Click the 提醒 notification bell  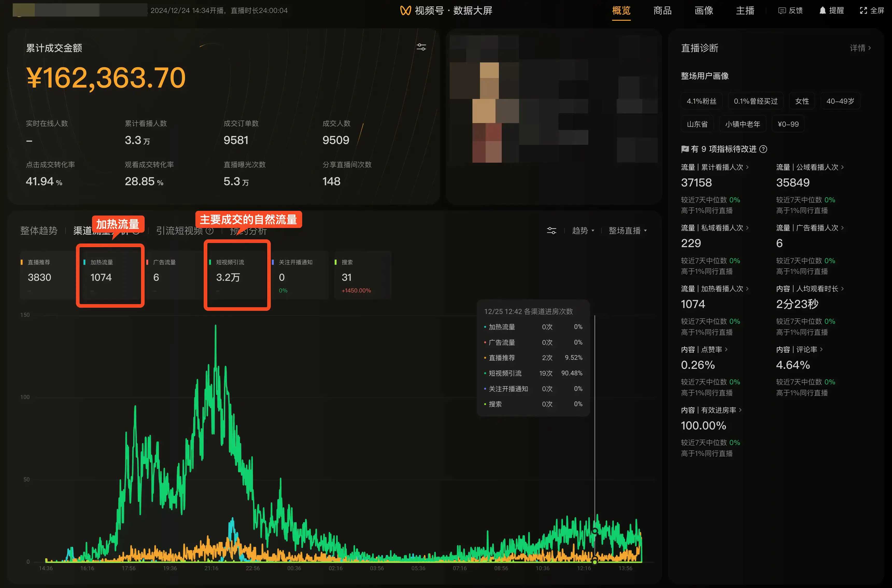(x=831, y=11)
